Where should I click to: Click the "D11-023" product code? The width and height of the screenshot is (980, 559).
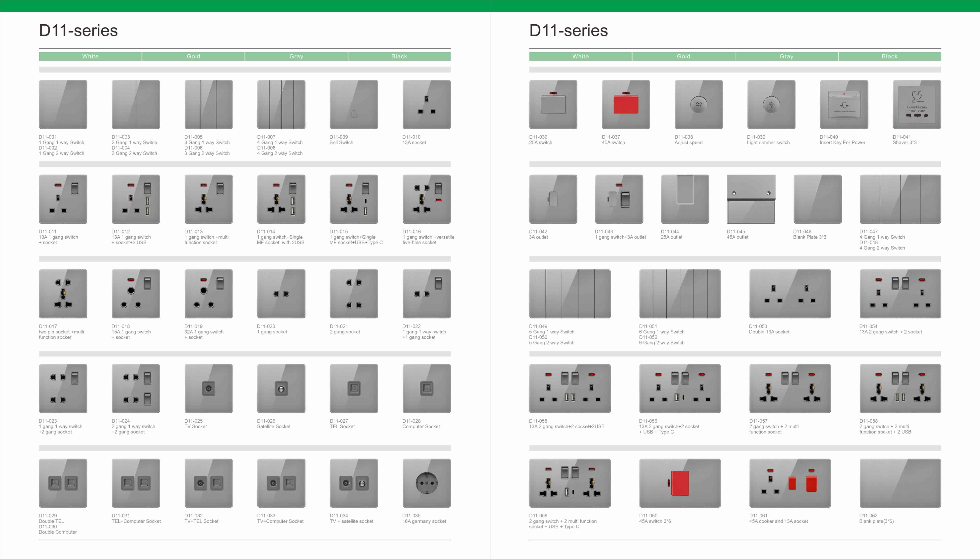pyautogui.click(x=48, y=421)
